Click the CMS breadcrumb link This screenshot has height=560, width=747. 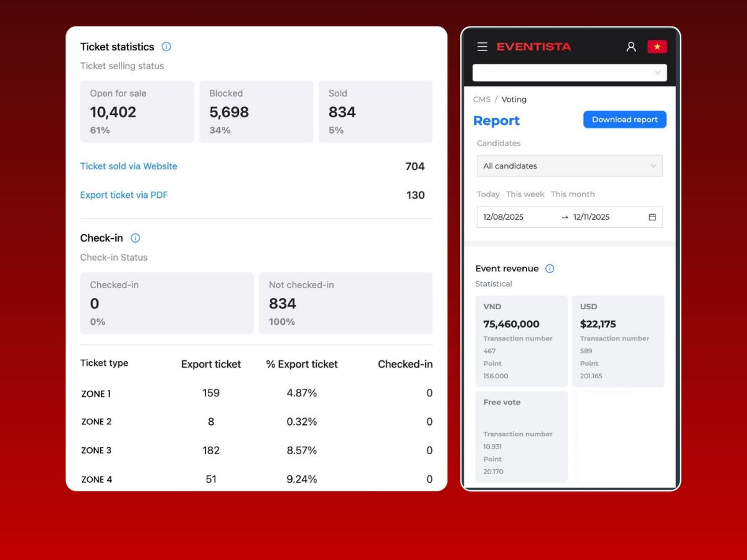(481, 100)
